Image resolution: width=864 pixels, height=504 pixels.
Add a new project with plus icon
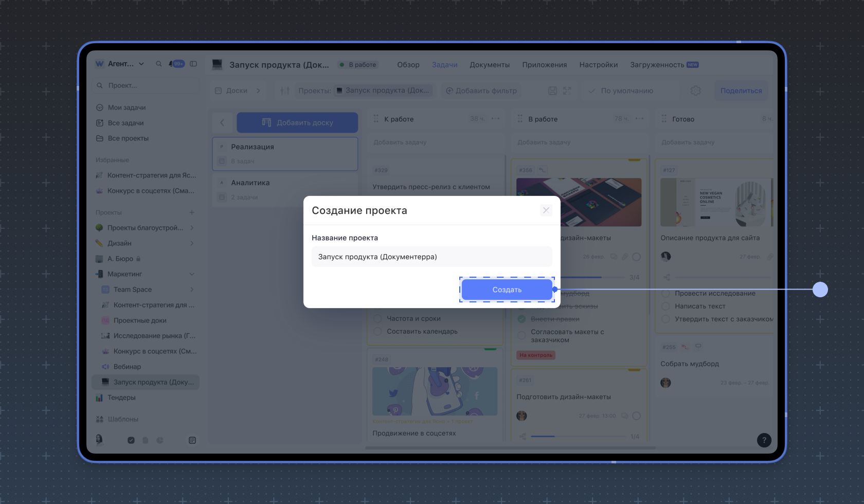pyautogui.click(x=192, y=212)
